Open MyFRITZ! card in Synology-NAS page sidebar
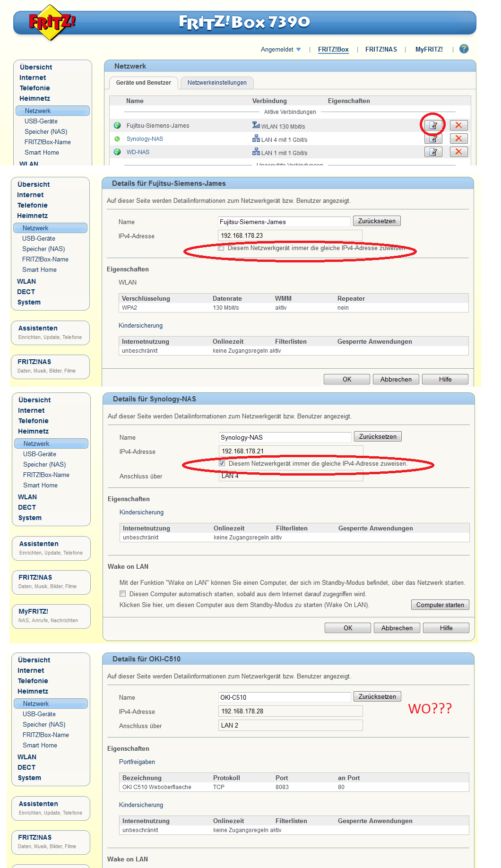 click(x=51, y=616)
